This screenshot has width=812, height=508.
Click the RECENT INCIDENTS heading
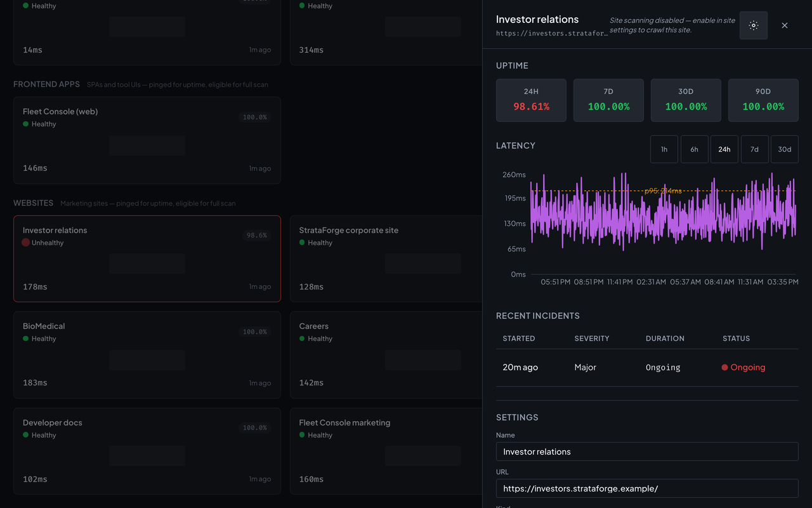tap(538, 316)
